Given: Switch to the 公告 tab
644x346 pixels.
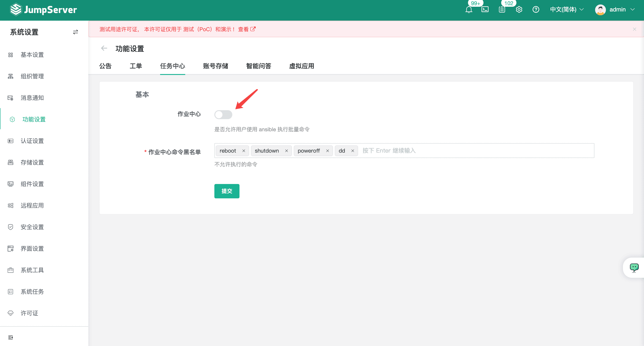Looking at the screenshot, I should click(x=105, y=66).
